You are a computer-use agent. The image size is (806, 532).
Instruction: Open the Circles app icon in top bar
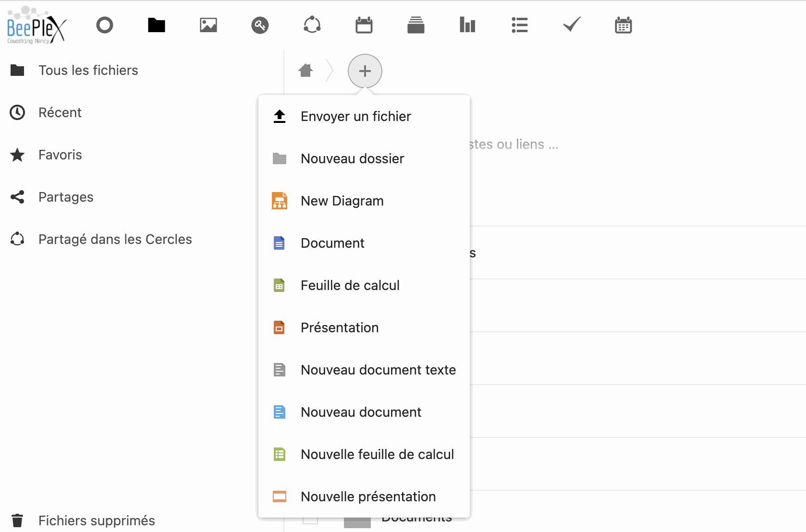(312, 25)
